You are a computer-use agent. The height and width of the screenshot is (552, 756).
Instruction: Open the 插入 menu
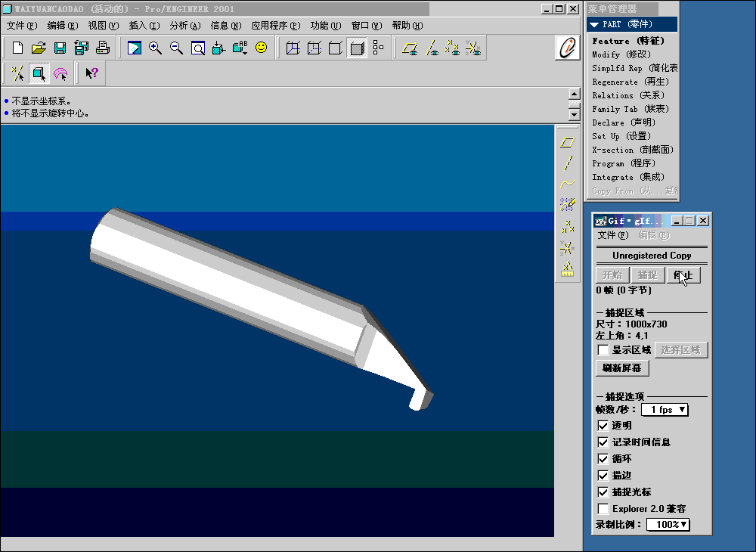(144, 26)
